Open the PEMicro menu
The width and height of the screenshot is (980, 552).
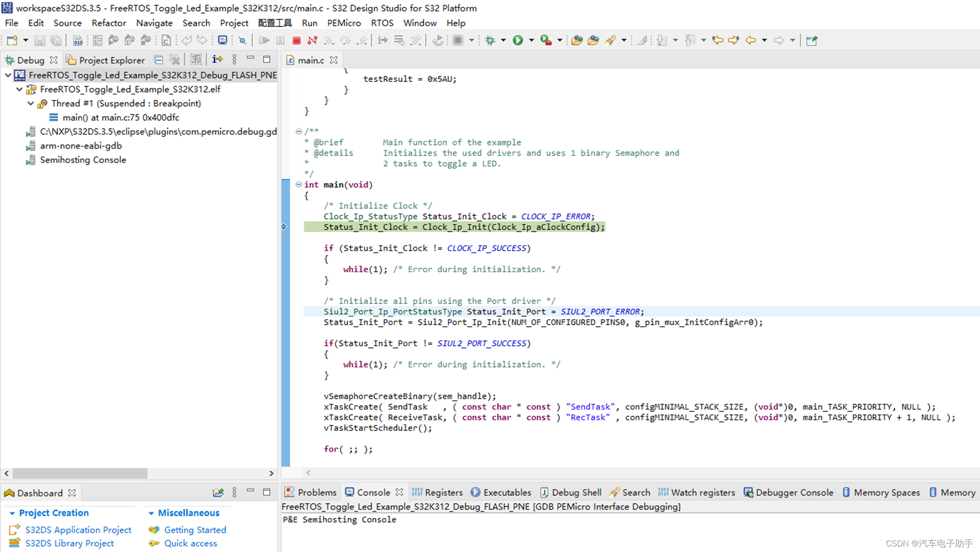[344, 23]
